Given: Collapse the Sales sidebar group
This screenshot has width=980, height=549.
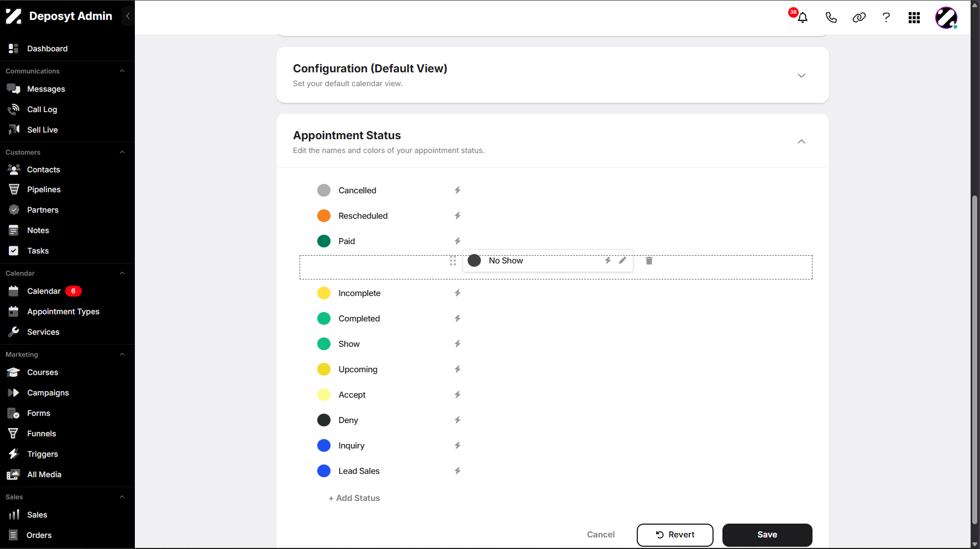Looking at the screenshot, I should [x=122, y=497].
